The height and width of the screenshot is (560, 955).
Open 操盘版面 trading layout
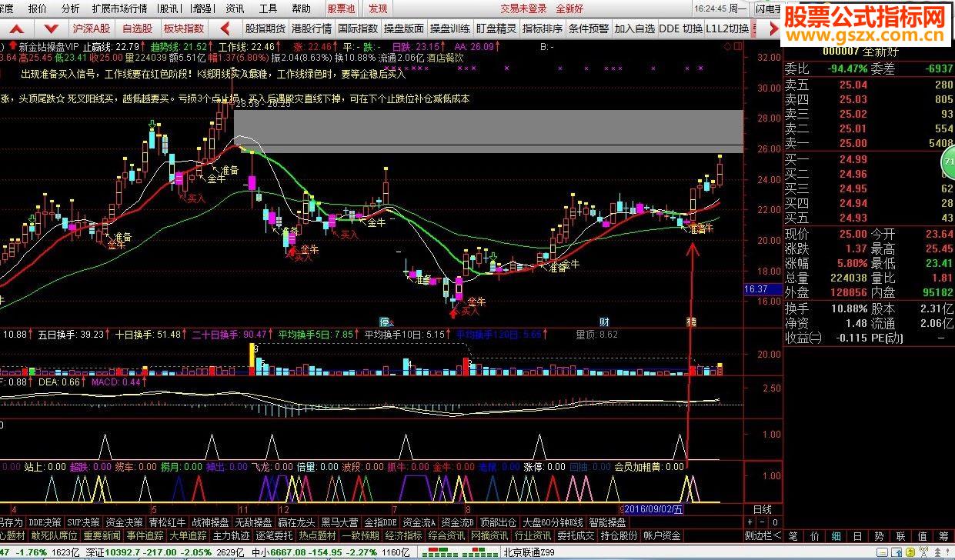point(403,28)
